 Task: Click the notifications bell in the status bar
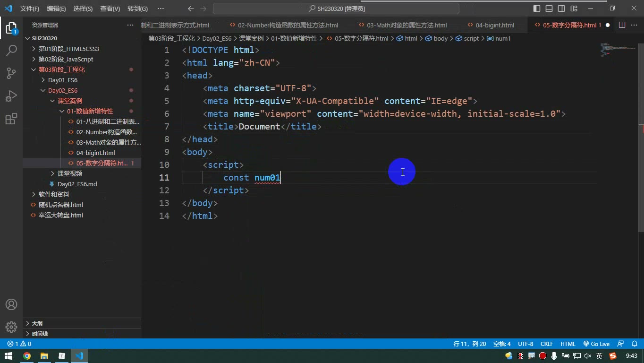click(634, 344)
